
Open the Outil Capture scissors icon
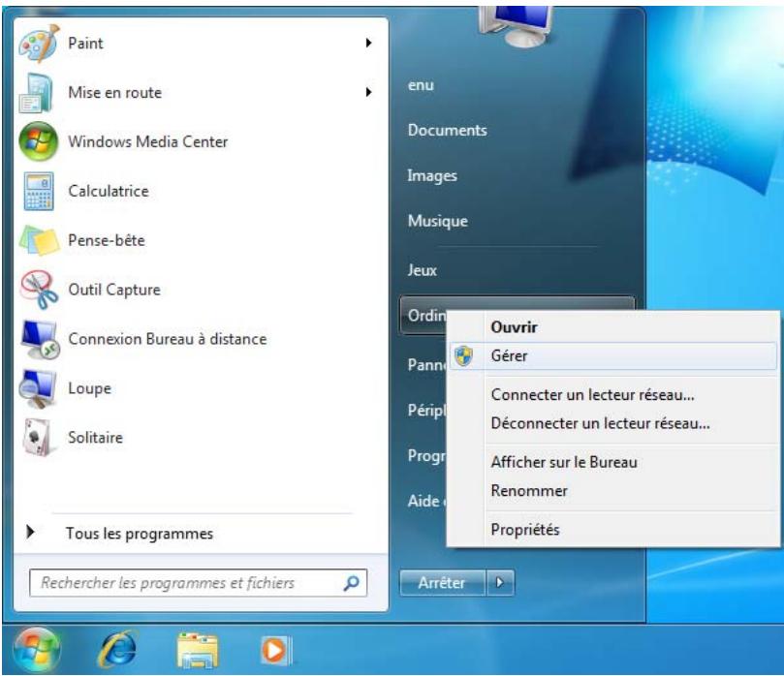39,290
